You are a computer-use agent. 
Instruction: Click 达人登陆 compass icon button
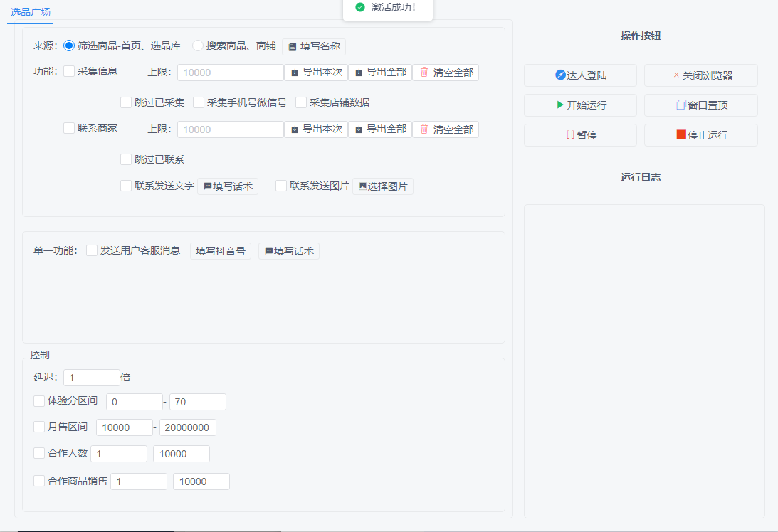click(580, 75)
